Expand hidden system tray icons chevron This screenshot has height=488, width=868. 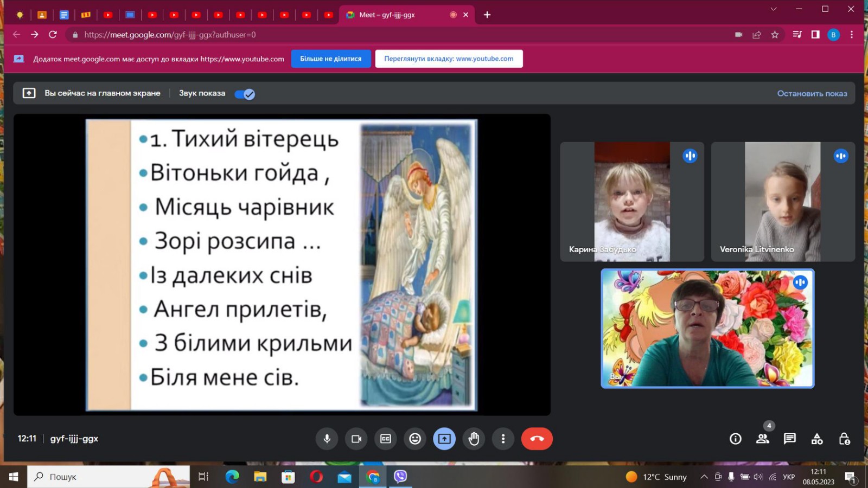click(x=704, y=477)
